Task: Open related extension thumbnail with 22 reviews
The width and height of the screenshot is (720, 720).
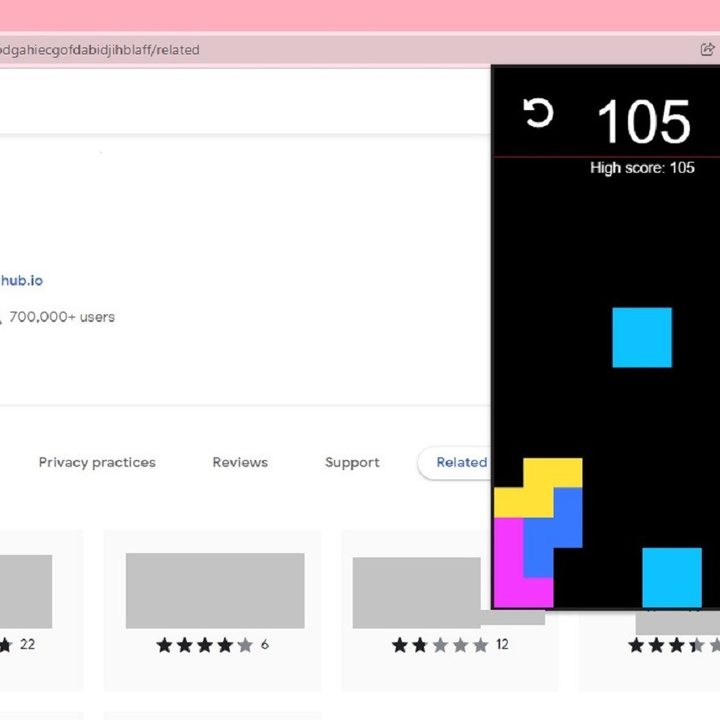Action: (26, 591)
